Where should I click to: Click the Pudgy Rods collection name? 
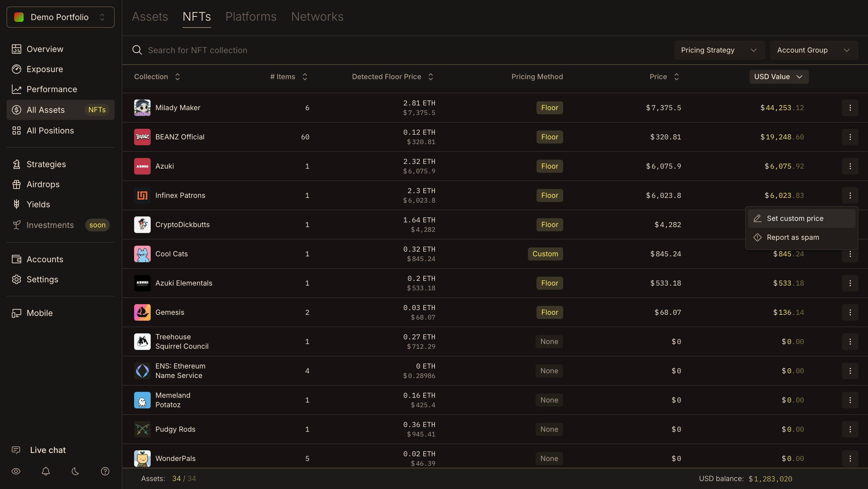pos(175,429)
